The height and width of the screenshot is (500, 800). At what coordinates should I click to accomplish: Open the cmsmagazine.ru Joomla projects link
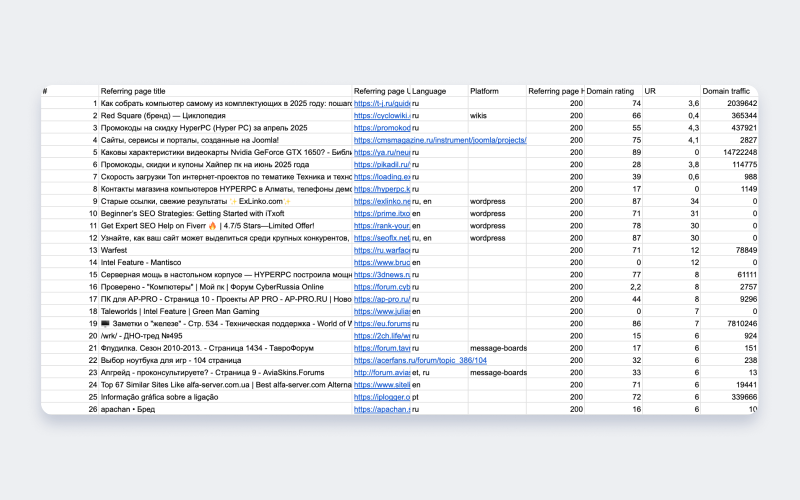click(x=440, y=140)
